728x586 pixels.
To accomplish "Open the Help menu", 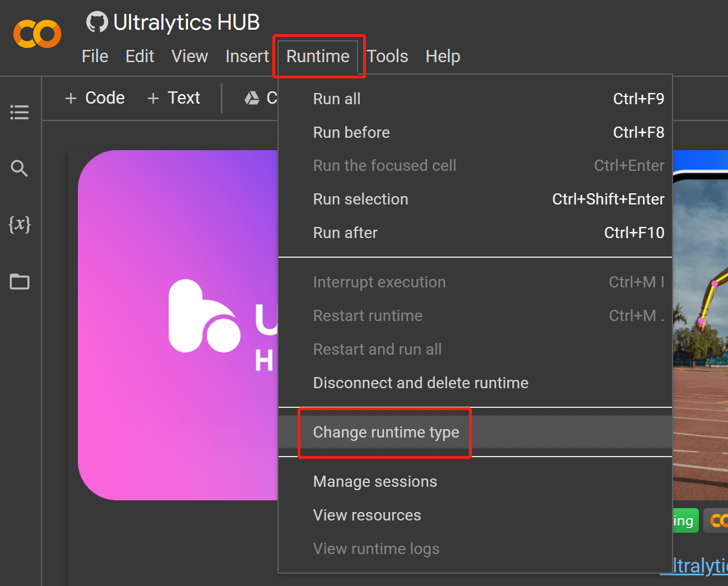I will click(x=443, y=57).
